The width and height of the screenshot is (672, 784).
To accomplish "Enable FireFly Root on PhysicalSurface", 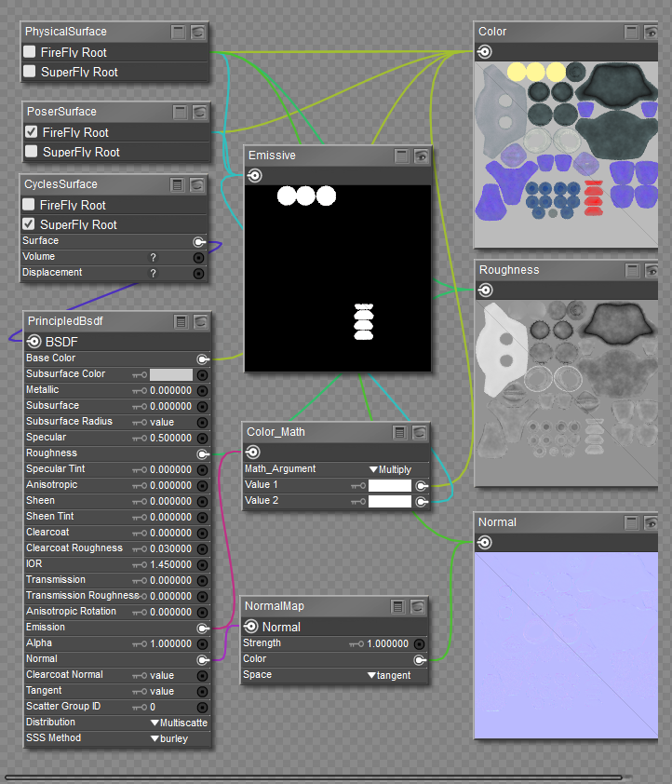I will tap(31, 52).
